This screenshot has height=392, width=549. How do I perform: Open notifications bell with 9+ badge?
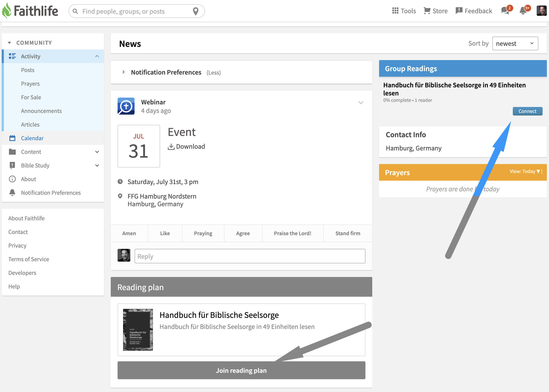(525, 10)
